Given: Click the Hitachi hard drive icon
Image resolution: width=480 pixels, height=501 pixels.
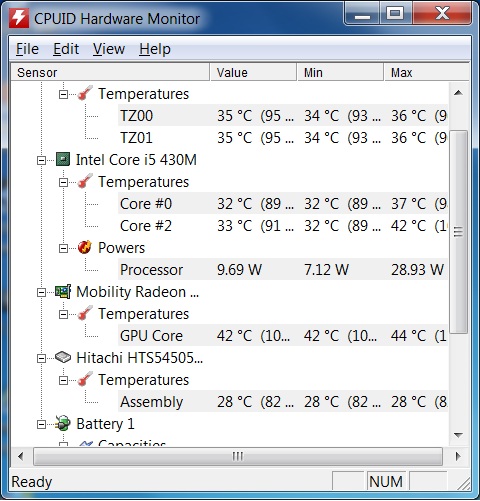Looking at the screenshot, I should pyautogui.click(x=63, y=357).
